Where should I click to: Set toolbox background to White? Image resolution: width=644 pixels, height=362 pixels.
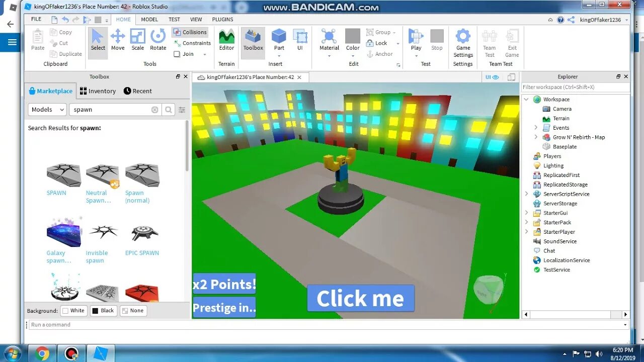(73, 311)
